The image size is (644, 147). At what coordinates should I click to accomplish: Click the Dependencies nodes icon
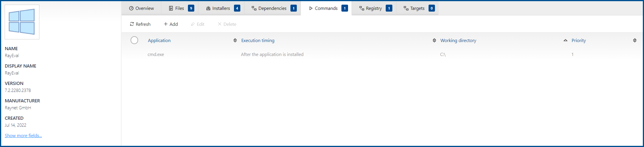tap(254, 8)
